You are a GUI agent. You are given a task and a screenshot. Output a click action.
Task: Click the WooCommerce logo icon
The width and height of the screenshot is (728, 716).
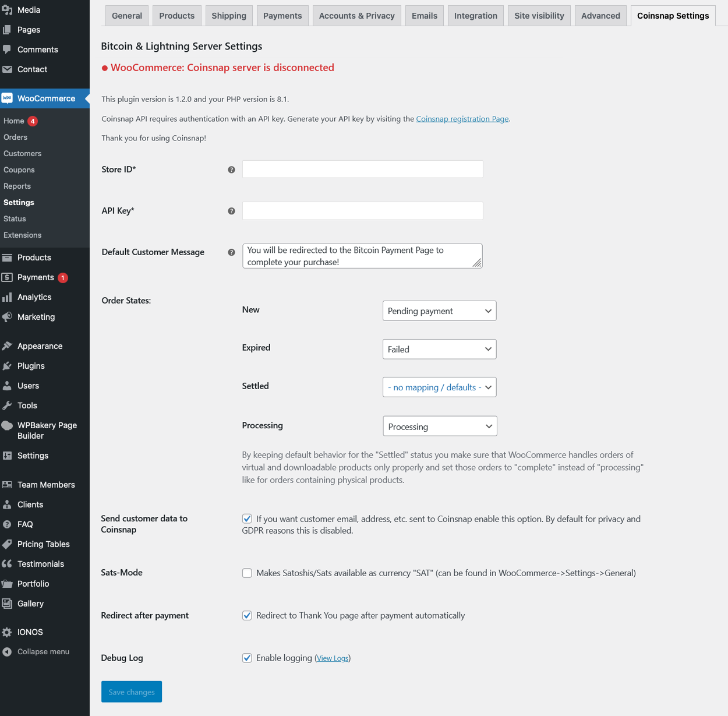[x=7, y=98]
